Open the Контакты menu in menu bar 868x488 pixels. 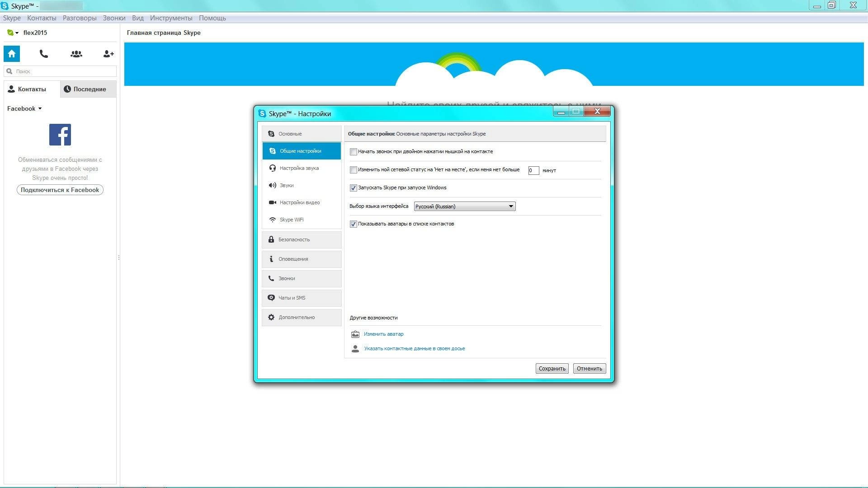coord(42,18)
